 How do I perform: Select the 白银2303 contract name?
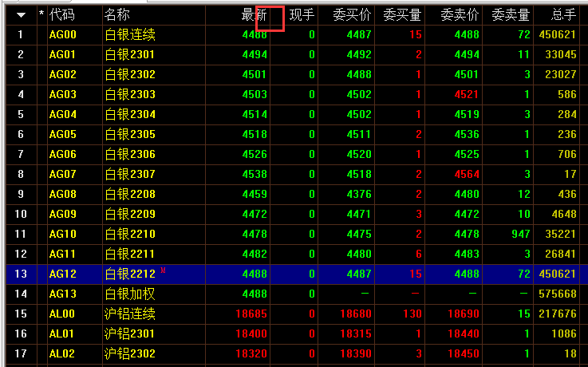(x=130, y=94)
